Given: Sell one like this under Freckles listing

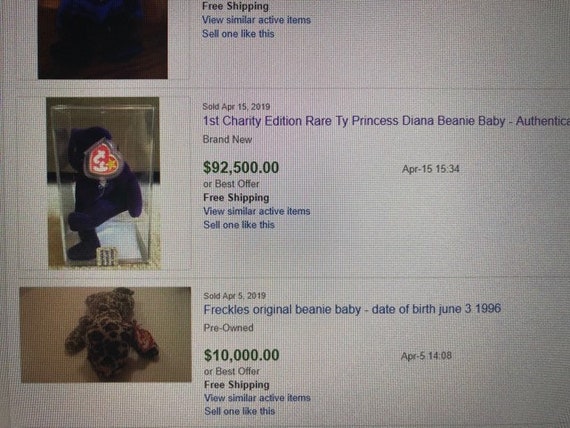Looking at the screenshot, I should click(240, 411).
